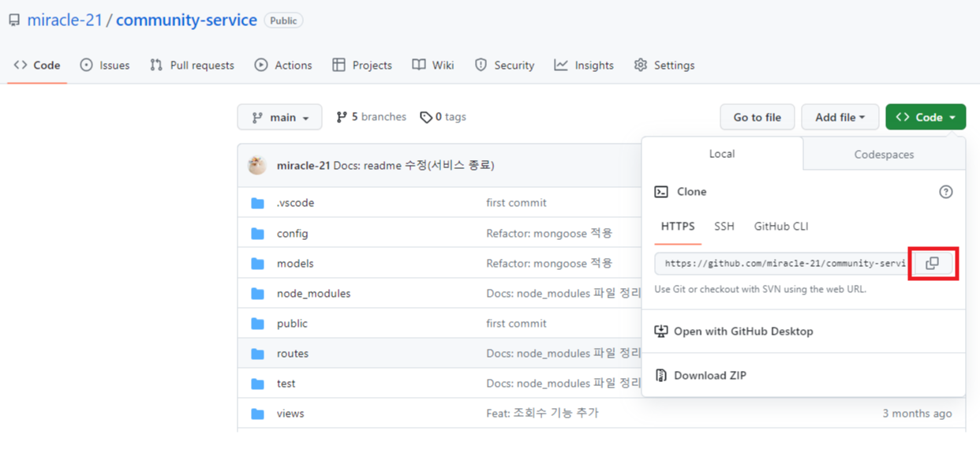Click the routes folder icon
980x457 pixels.
(257, 353)
